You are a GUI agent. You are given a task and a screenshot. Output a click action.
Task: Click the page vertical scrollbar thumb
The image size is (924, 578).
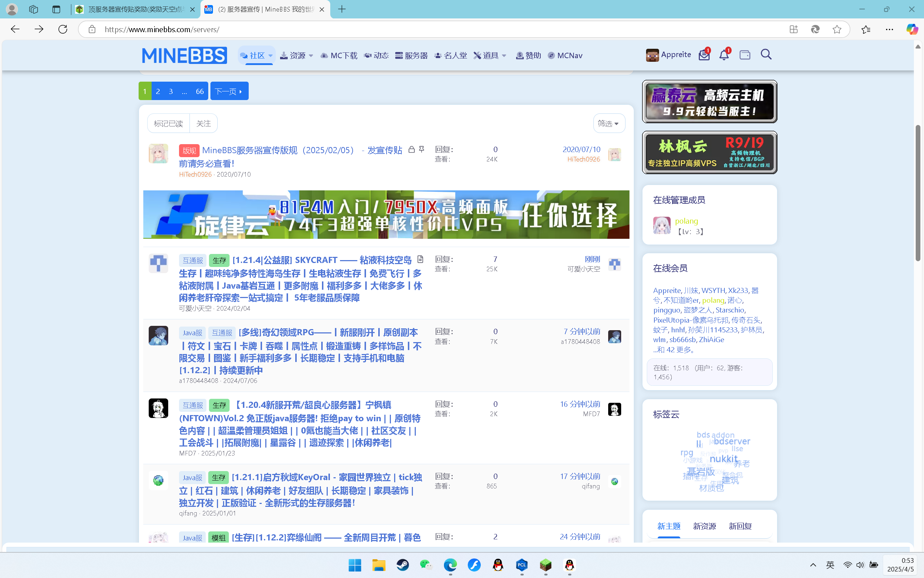pyautogui.click(x=918, y=193)
